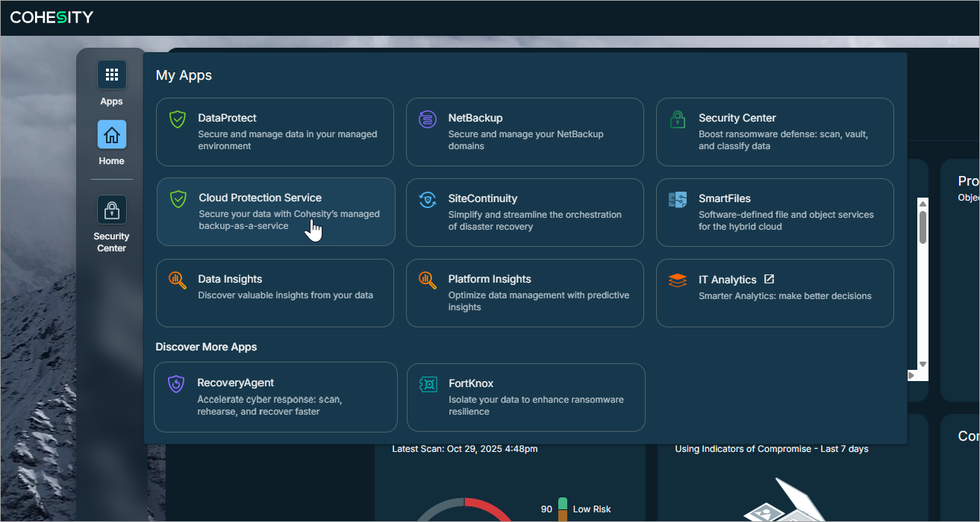Click the SmartFiles icon
980x522 pixels.
click(x=678, y=200)
